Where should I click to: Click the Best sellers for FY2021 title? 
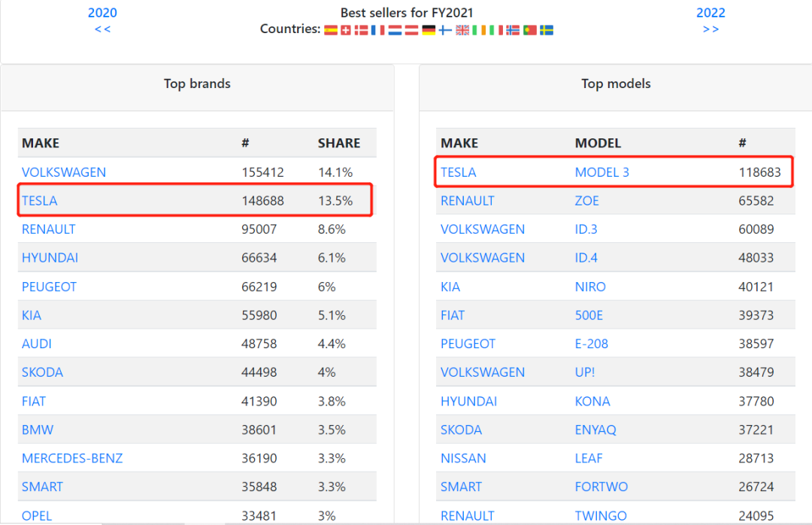407,13
